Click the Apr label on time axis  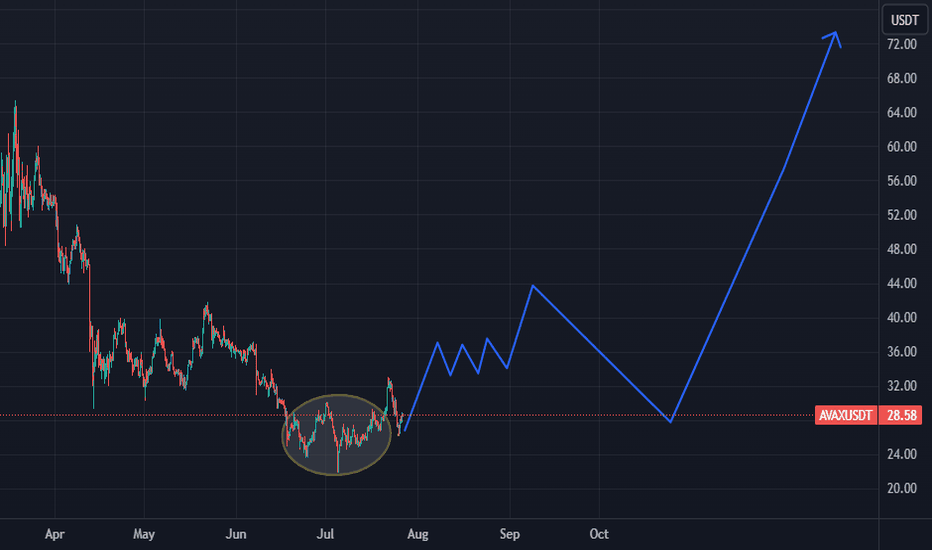pos(55,535)
